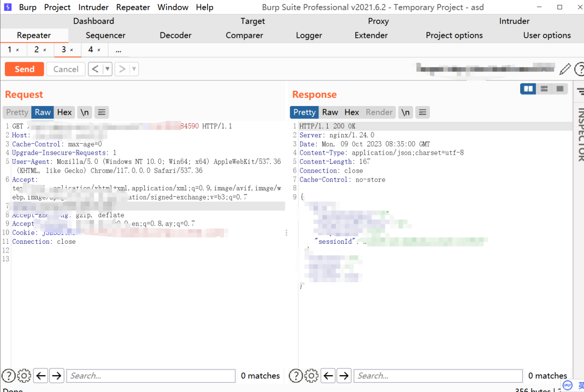Screen dimensions: 584x392
Task: Open the Intruder menu
Action: 93,7
